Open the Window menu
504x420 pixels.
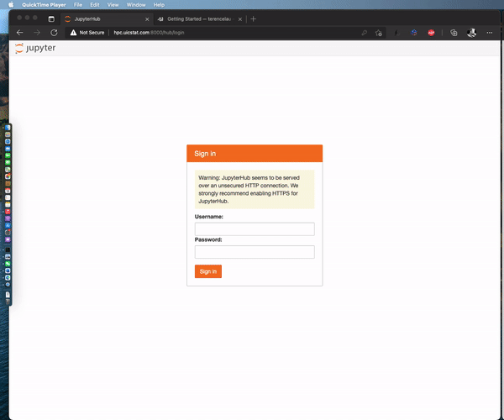tap(136, 5)
